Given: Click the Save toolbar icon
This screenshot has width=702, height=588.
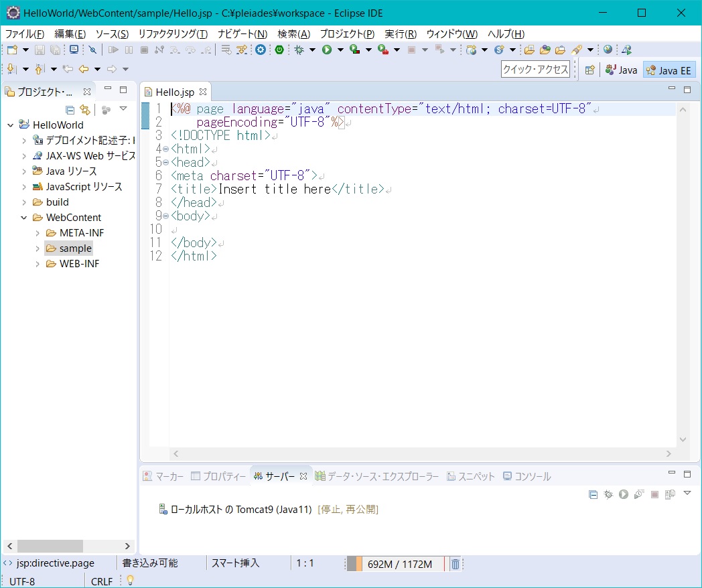Looking at the screenshot, I should pyautogui.click(x=40, y=50).
